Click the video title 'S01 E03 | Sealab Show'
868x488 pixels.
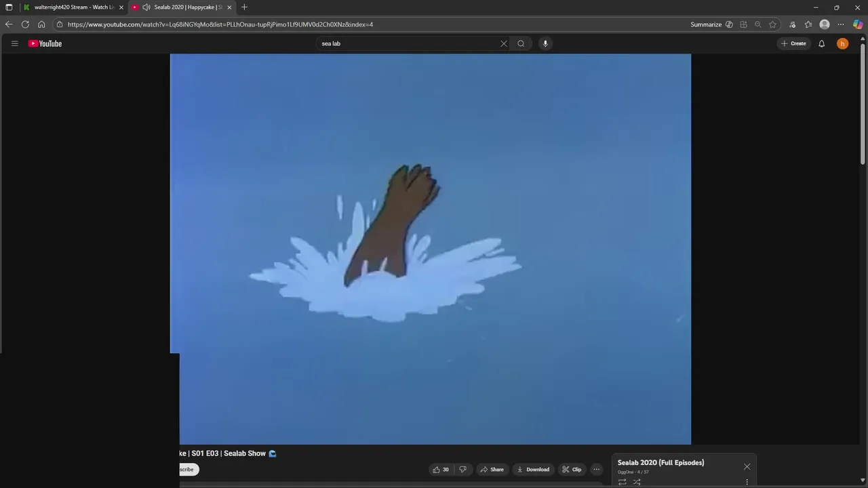click(229, 453)
